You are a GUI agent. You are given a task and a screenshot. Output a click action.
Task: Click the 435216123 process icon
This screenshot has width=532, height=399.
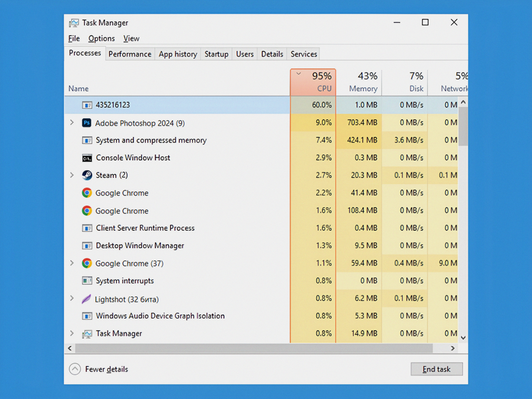click(87, 105)
